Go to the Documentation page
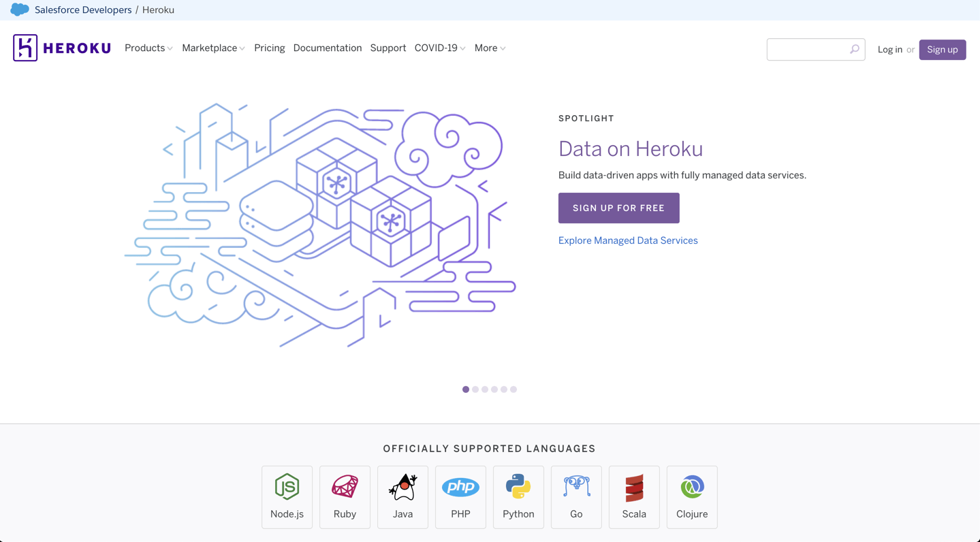Viewport: 980px width, 542px height. [x=328, y=48]
